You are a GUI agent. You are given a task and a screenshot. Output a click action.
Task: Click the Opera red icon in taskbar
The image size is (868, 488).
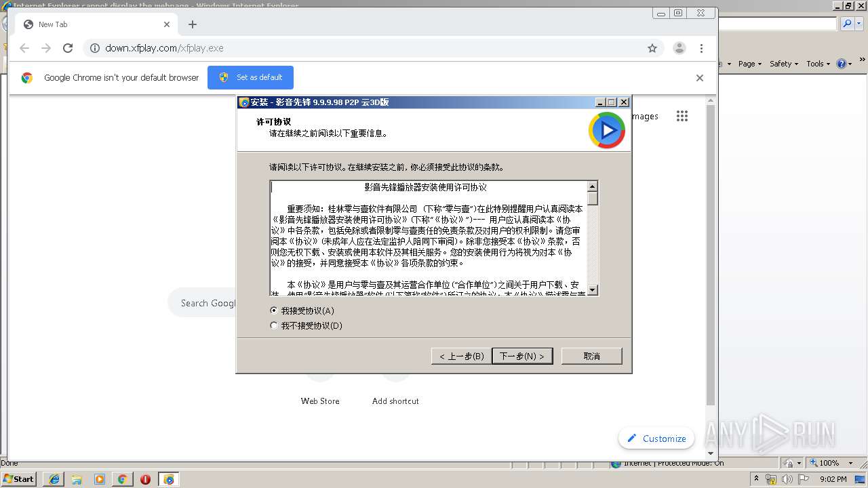pyautogui.click(x=145, y=479)
